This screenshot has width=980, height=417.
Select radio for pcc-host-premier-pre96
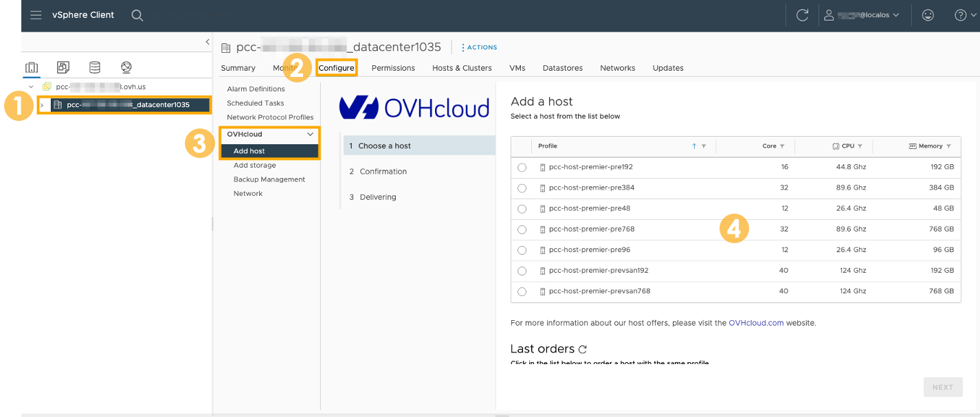click(522, 250)
